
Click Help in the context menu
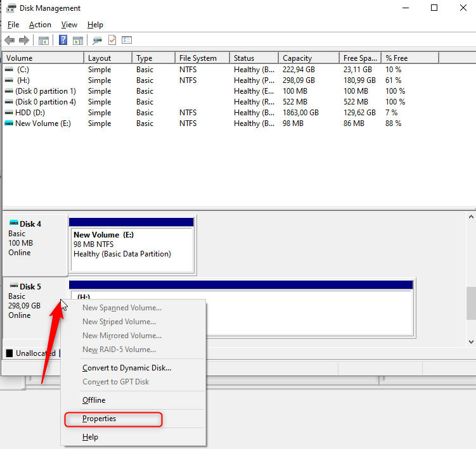pos(133,437)
